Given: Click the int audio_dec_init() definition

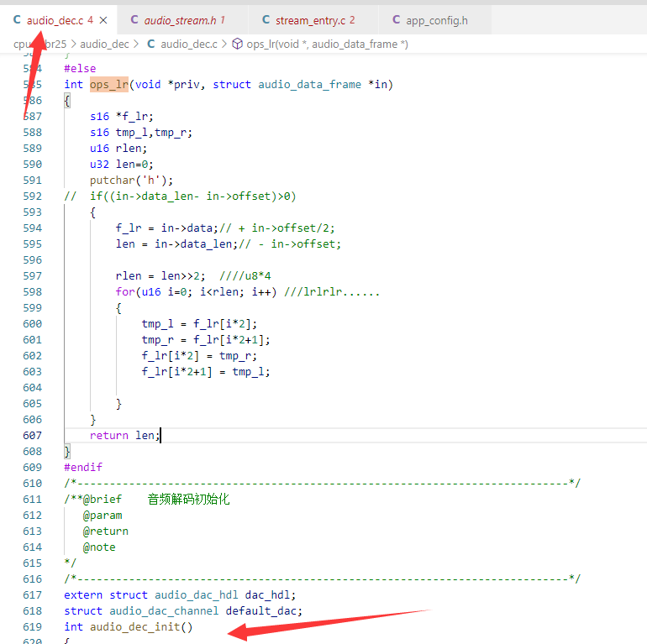Looking at the screenshot, I should (129, 627).
